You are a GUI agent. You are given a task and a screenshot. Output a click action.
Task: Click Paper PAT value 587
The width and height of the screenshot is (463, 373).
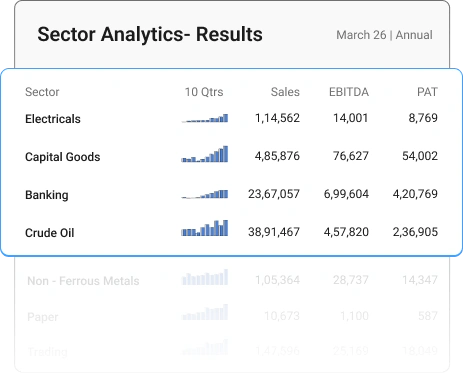coord(428,316)
